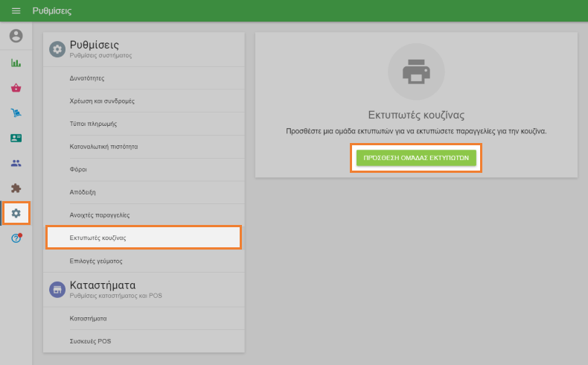Select the settings gear icon in sidebar
588x365 pixels.
pyautogui.click(x=16, y=213)
